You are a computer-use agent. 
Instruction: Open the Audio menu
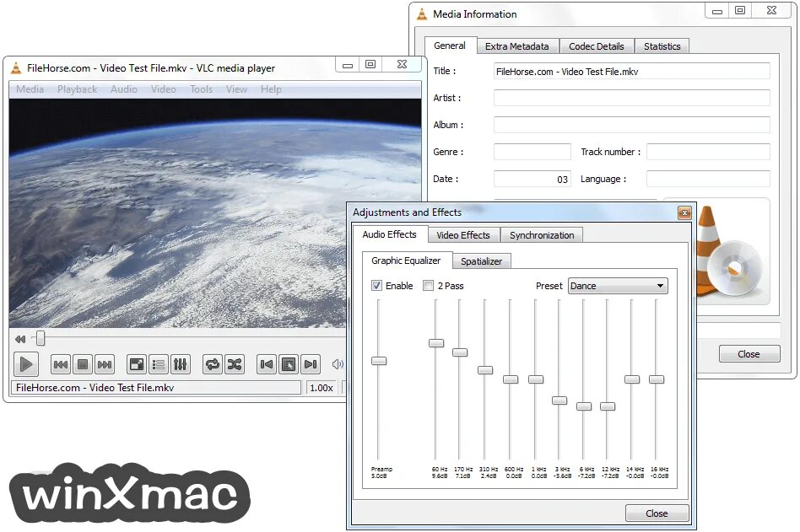coord(124,89)
